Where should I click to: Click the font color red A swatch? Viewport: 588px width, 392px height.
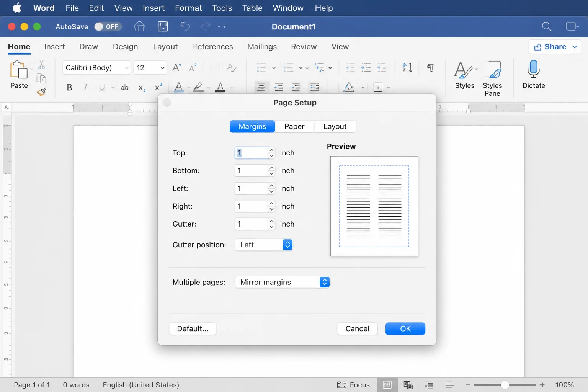click(x=220, y=87)
